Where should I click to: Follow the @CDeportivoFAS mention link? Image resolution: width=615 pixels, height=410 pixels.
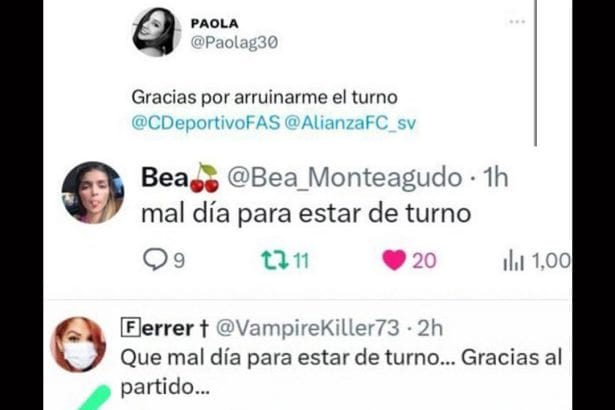click(206, 123)
